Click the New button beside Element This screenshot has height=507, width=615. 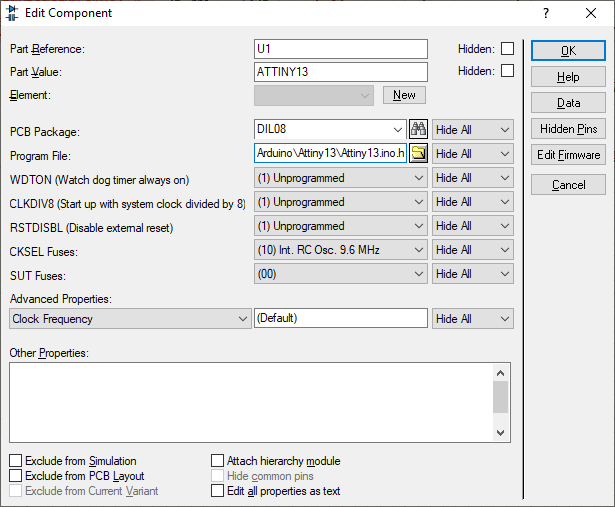pos(404,95)
